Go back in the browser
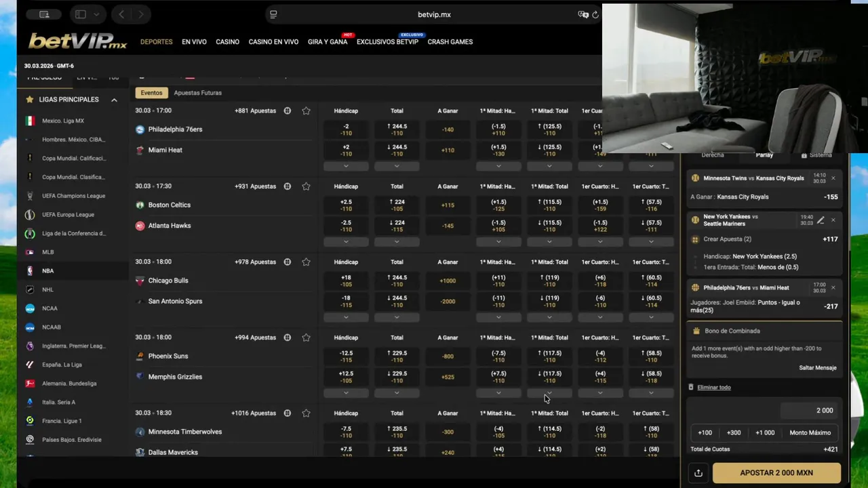The image size is (868, 488). point(121,14)
